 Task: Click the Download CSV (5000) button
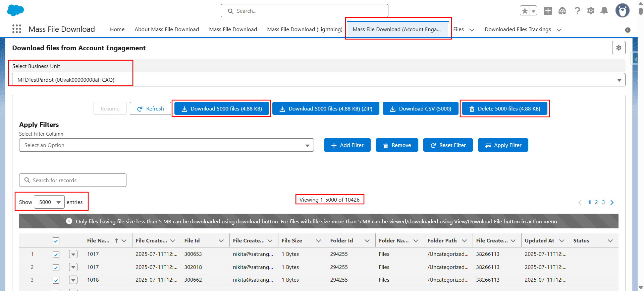click(420, 108)
